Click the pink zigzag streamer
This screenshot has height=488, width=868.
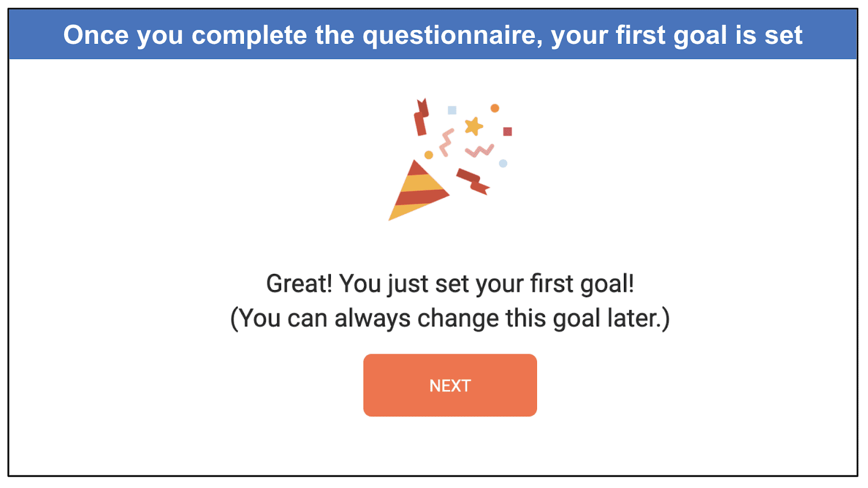pyautogui.click(x=480, y=151)
